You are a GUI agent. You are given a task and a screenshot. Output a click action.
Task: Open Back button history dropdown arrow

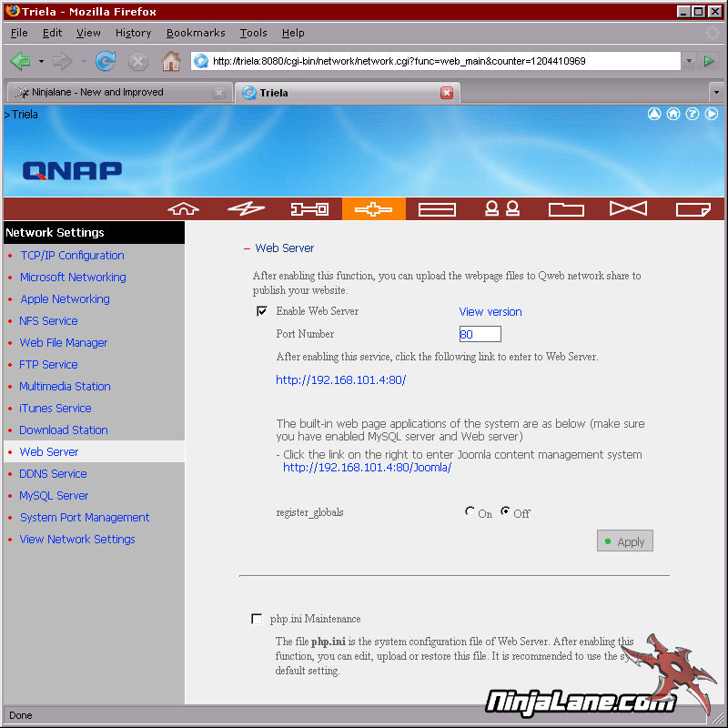click(x=41, y=61)
